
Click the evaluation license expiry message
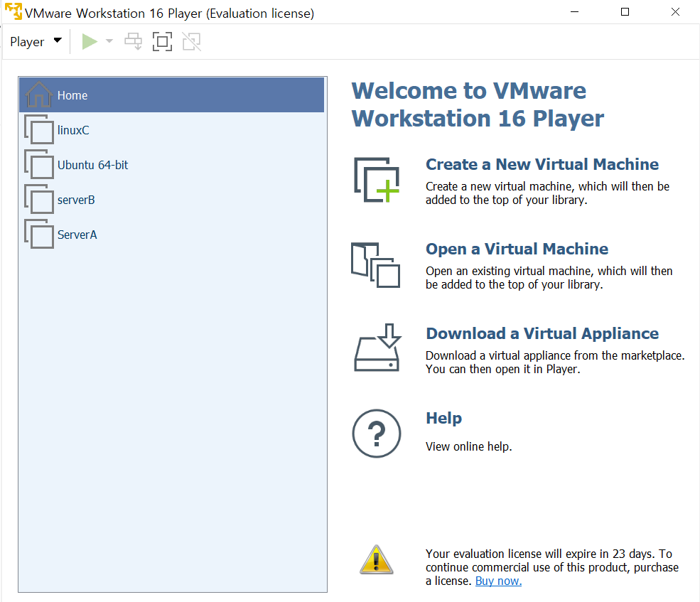click(551, 567)
